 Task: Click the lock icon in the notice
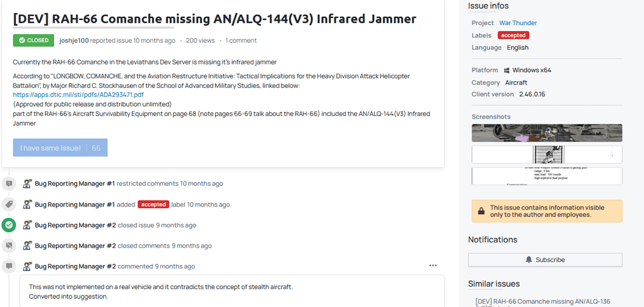[x=481, y=211]
